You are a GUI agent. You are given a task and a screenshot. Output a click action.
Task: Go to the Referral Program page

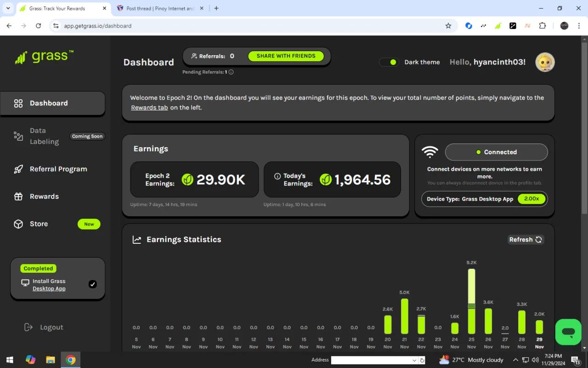[51, 169]
